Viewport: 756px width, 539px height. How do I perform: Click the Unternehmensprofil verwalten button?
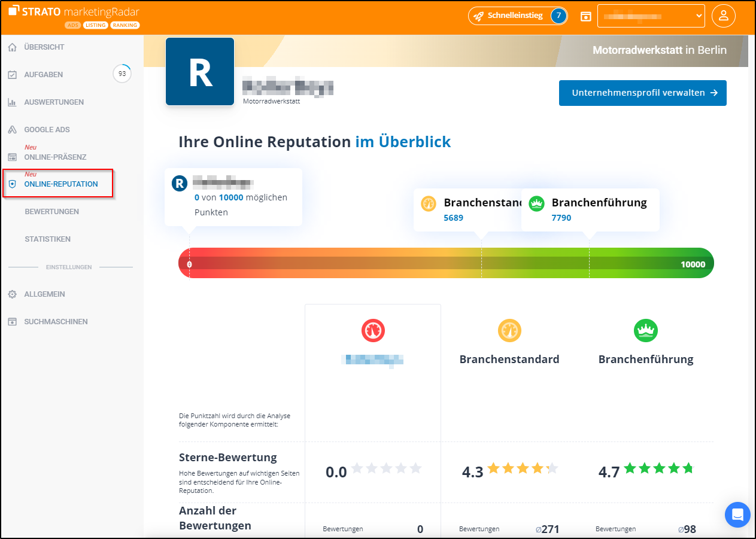[x=642, y=93]
